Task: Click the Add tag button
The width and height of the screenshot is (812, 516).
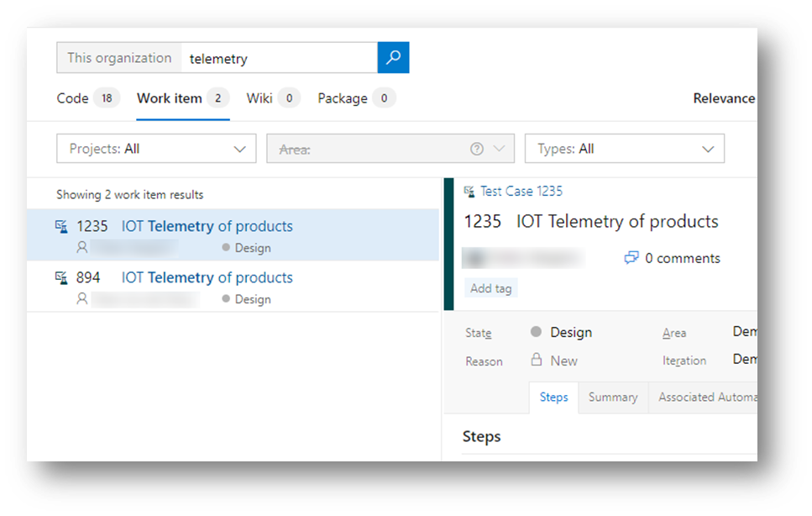Action: tap(490, 287)
